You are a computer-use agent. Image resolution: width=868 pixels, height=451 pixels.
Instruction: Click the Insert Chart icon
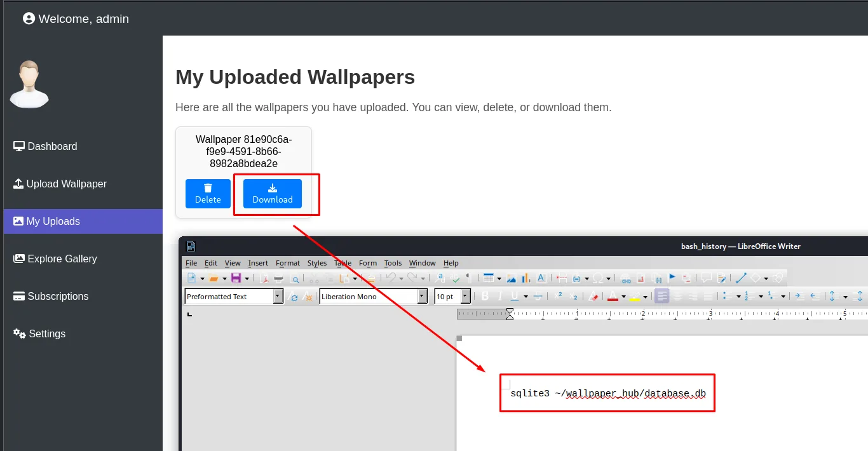526,278
